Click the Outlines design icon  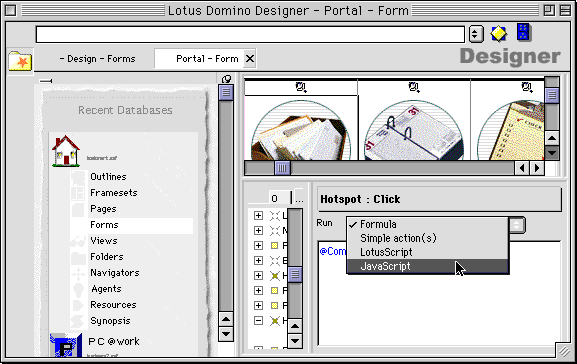[x=78, y=177]
